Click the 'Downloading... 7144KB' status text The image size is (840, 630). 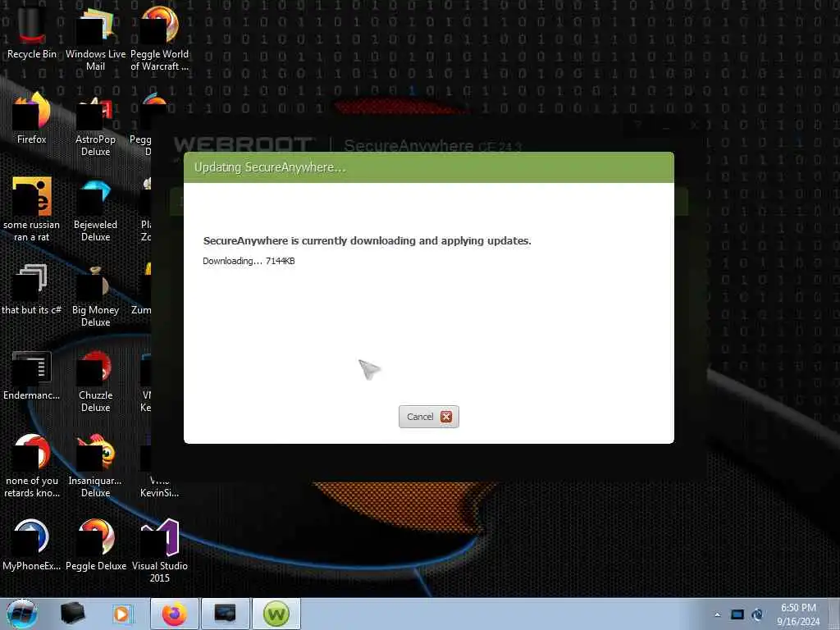(x=249, y=261)
